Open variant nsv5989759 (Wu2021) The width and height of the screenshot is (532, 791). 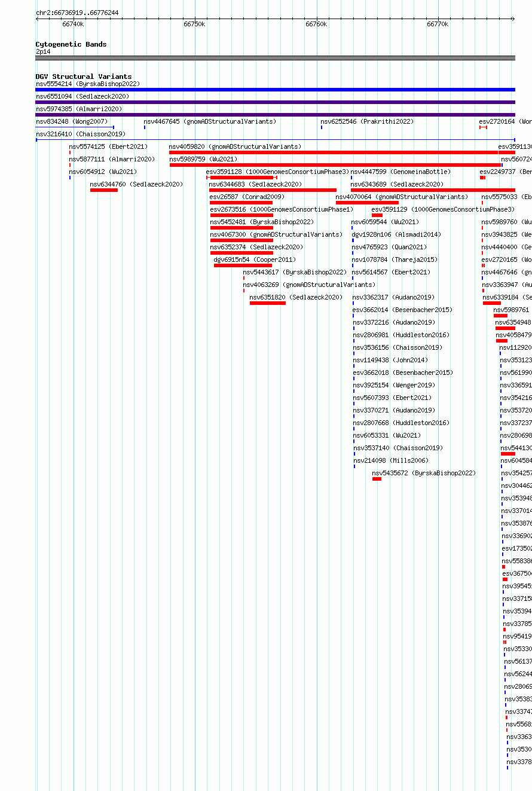point(203,159)
